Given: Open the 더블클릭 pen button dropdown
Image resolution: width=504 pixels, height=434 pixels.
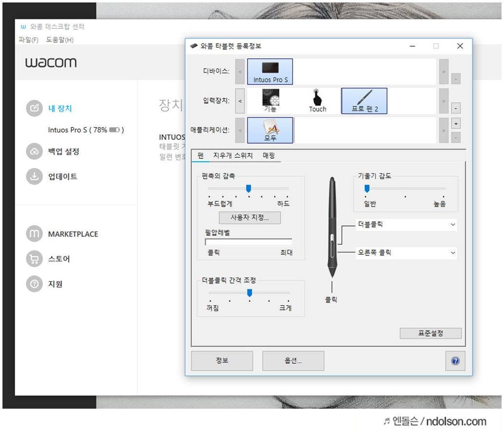Looking at the screenshot, I should [407, 225].
